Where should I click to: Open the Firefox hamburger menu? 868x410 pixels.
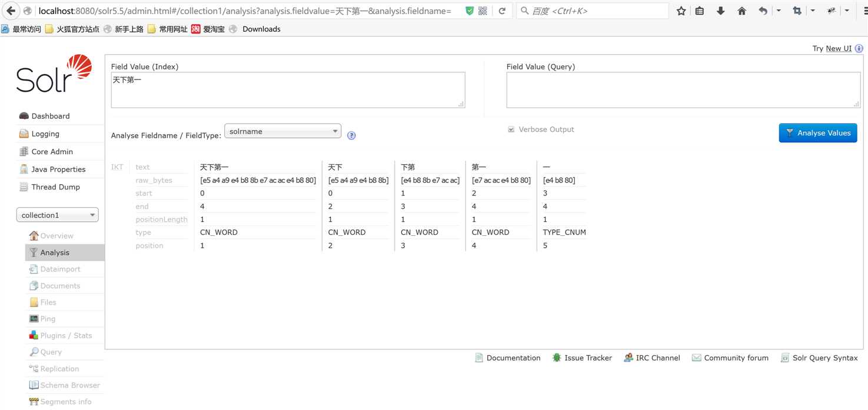(859, 11)
